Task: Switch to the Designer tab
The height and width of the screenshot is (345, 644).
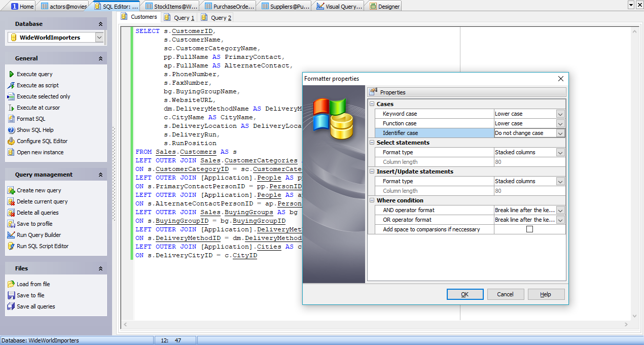Action: coord(384,7)
